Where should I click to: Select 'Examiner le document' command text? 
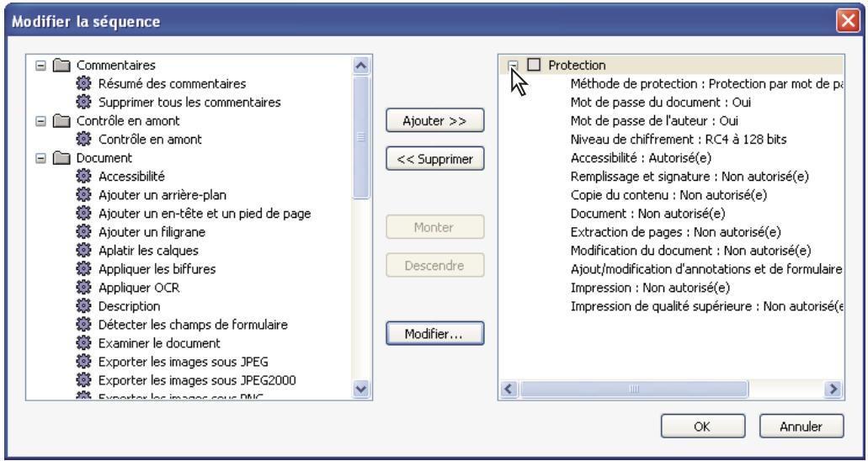tap(159, 343)
